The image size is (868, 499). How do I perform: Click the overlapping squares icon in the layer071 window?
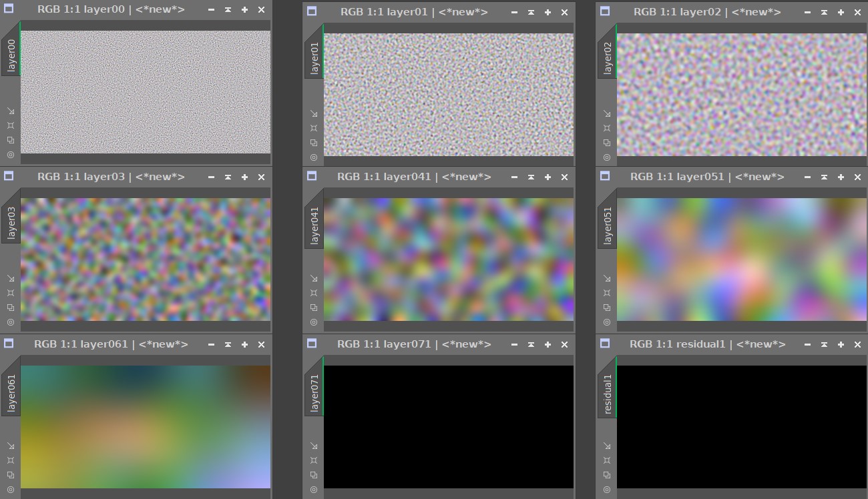tap(314, 475)
